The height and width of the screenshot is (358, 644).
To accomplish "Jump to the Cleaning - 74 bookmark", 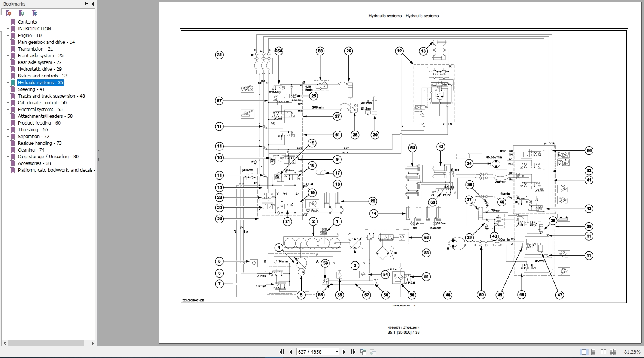I will point(31,150).
